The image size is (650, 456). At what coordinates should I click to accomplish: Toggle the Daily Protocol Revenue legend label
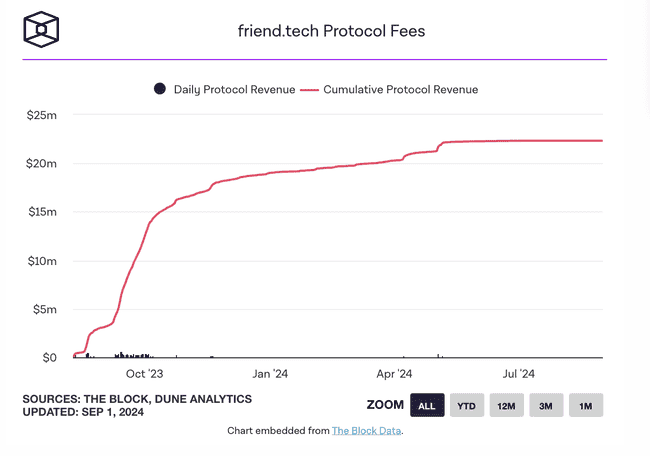[x=234, y=89]
